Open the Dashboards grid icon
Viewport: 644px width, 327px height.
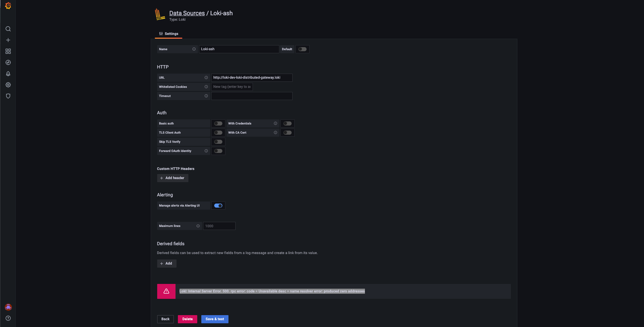[x=8, y=51]
